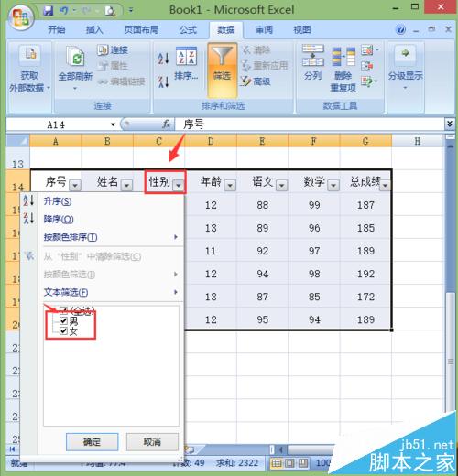Open the 数学 column filter dropdown

click(333, 185)
